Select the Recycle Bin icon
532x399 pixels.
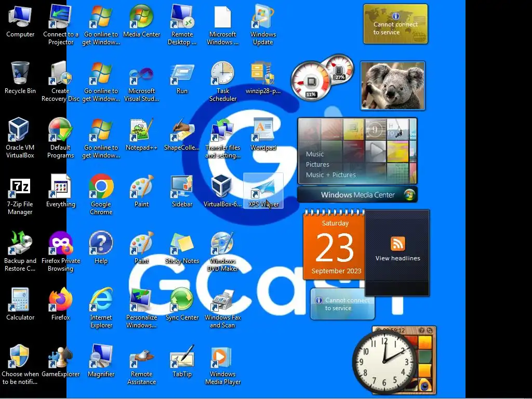20,78
